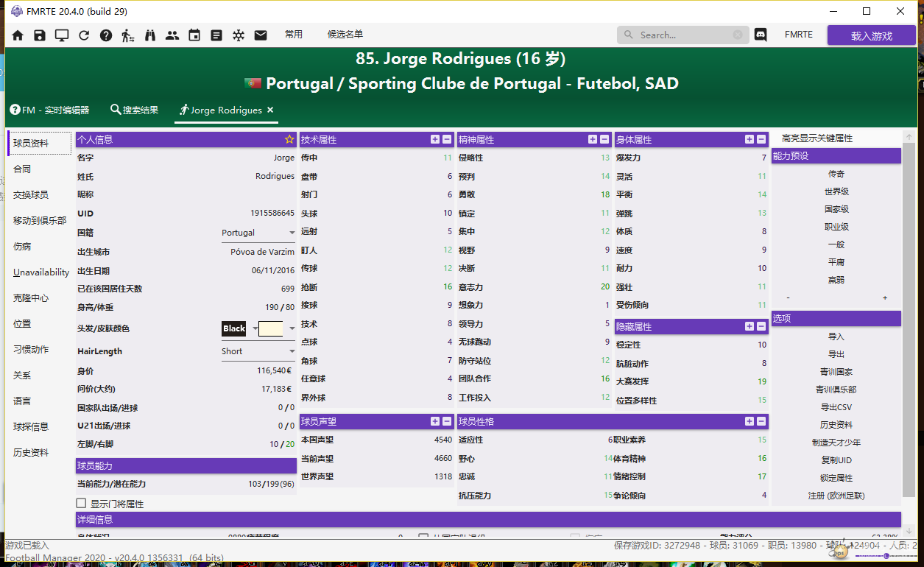The image size is (924, 567).
Task: Switch to FM - 实时编辑器 tab
Action: click(x=50, y=110)
